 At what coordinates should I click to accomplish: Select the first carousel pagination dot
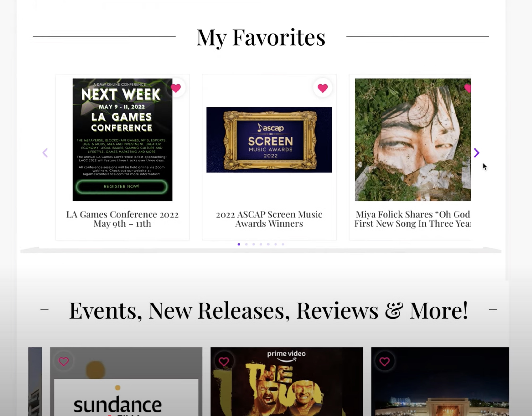tap(239, 244)
